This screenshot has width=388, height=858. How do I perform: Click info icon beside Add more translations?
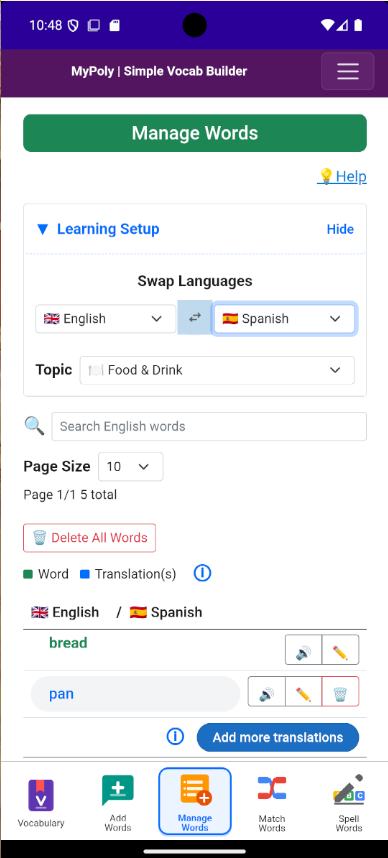tap(175, 737)
